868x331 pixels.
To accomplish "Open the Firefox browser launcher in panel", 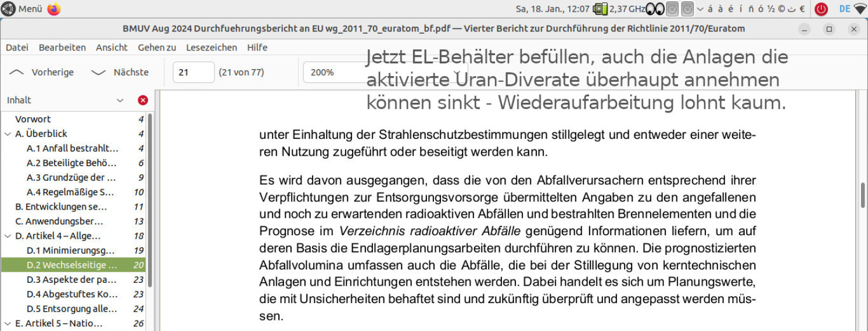I will (x=54, y=9).
